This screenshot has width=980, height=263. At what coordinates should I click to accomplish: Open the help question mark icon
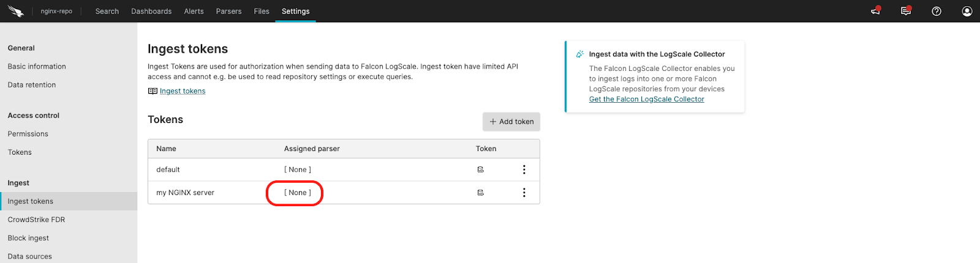pos(937,11)
